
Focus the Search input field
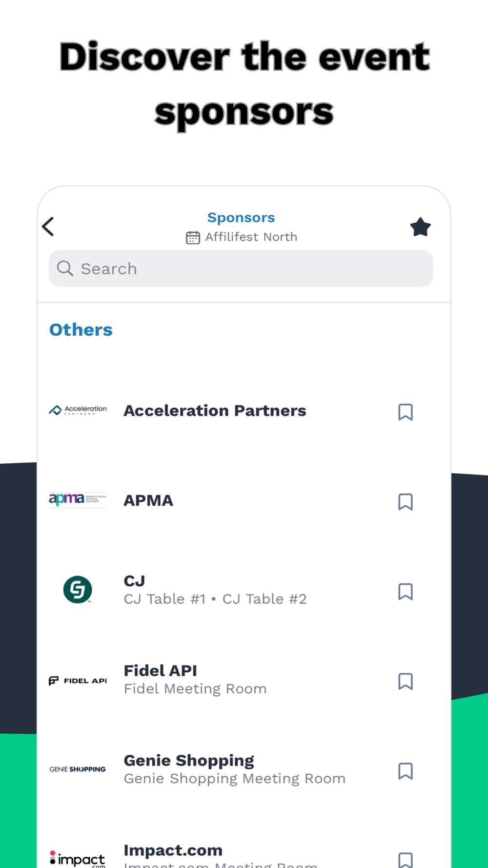coord(254,269)
